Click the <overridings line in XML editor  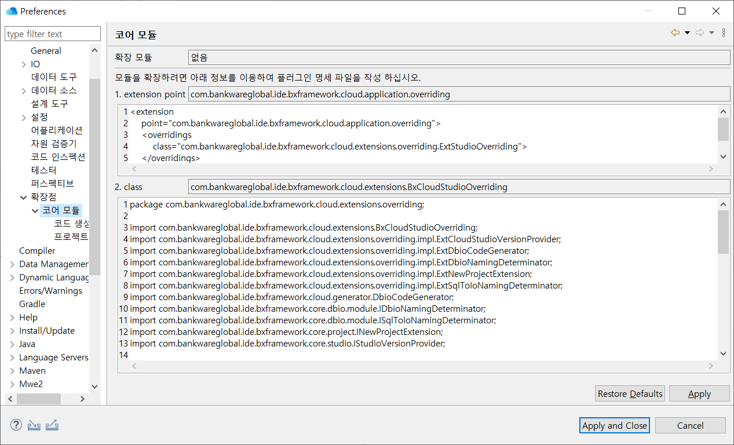click(x=167, y=135)
